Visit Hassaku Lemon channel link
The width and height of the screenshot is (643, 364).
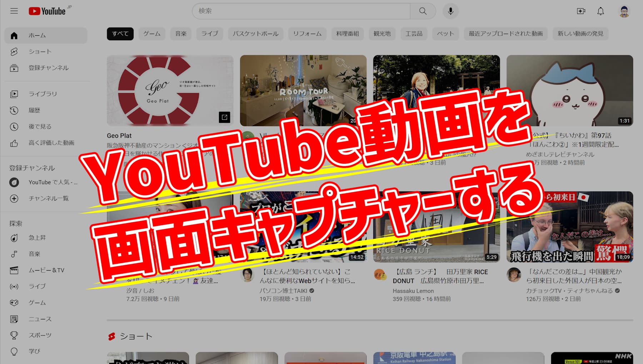[413, 291]
